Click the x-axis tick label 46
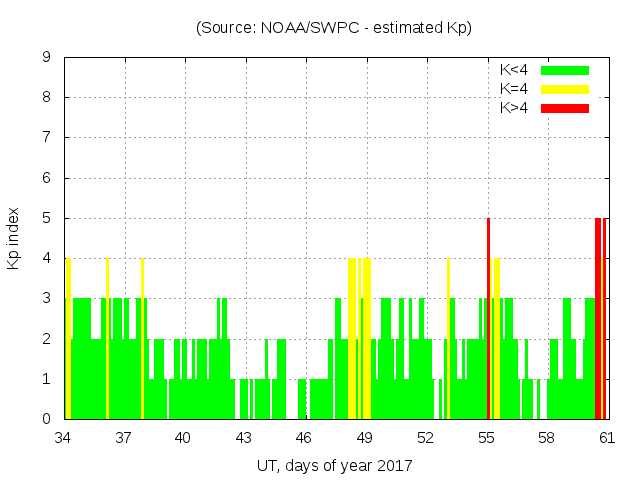This screenshot has width=640, height=480. (x=304, y=438)
